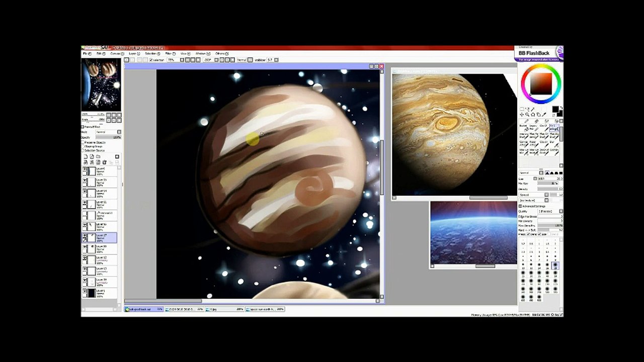
Task: Switch to the first .sai document tab
Action: click(144, 309)
